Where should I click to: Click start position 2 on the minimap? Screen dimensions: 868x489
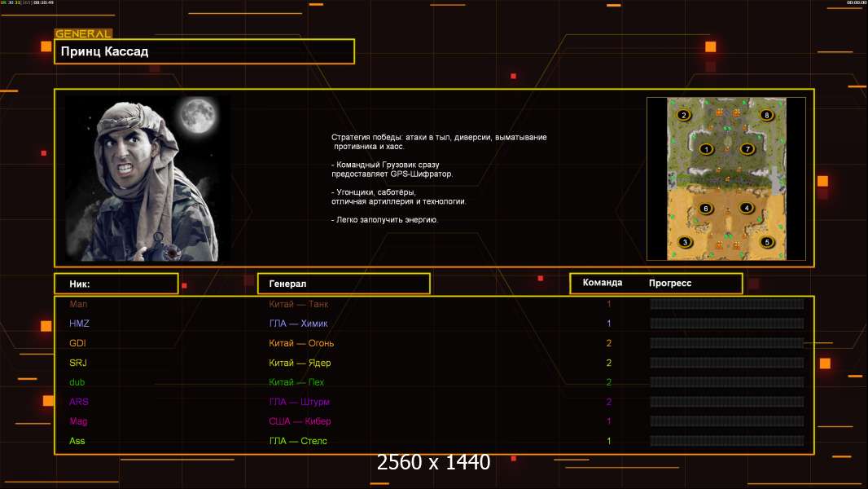pos(684,116)
